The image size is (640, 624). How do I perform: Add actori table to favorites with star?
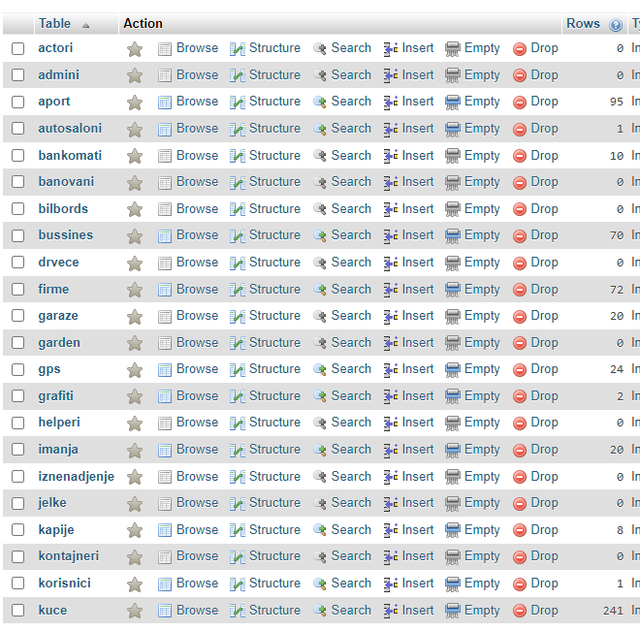[x=134, y=49]
